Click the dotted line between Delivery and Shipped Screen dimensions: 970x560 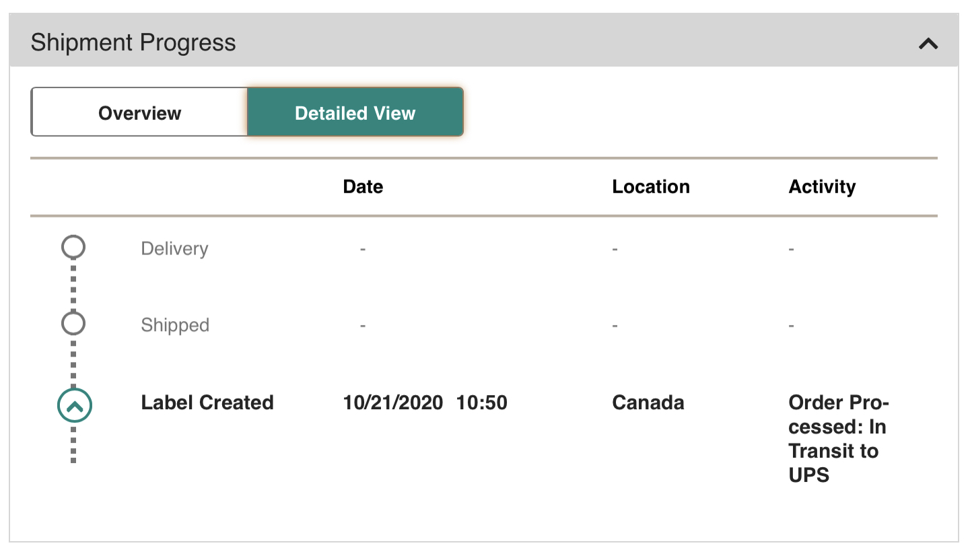pos(73,285)
